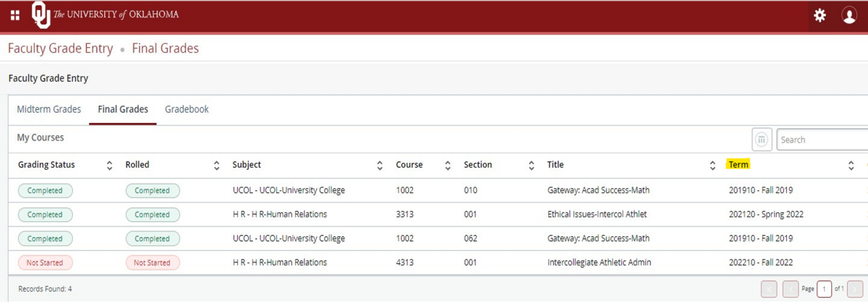Go to the first page arrow
The height and width of the screenshot is (303, 868).
[769, 289]
